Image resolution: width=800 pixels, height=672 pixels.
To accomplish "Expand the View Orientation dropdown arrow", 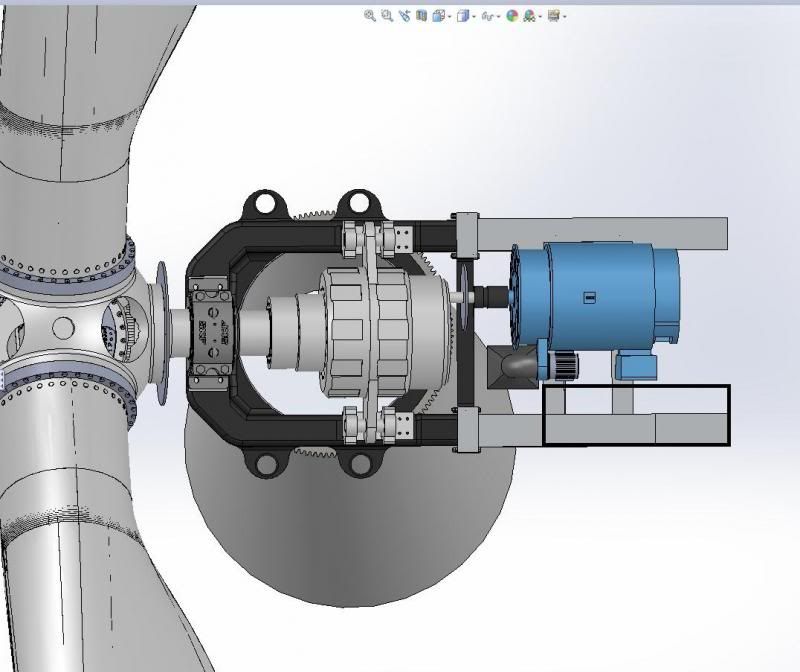I will (449, 17).
